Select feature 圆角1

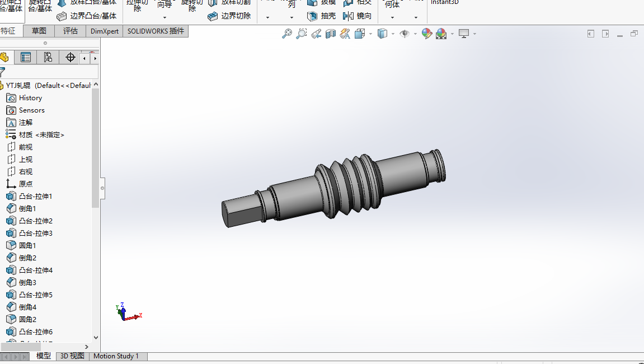click(21, 245)
